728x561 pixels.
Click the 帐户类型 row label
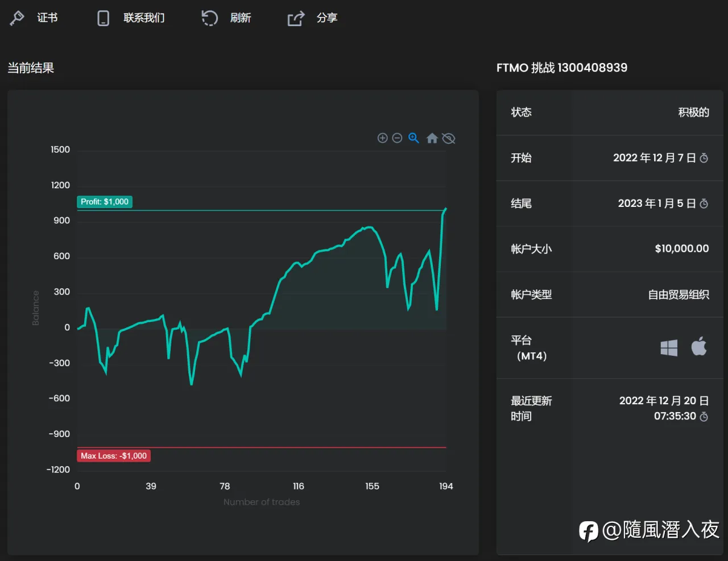tap(531, 294)
